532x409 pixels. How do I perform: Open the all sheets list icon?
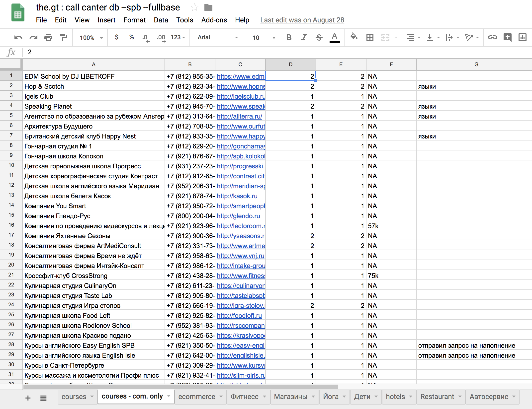[43, 398]
